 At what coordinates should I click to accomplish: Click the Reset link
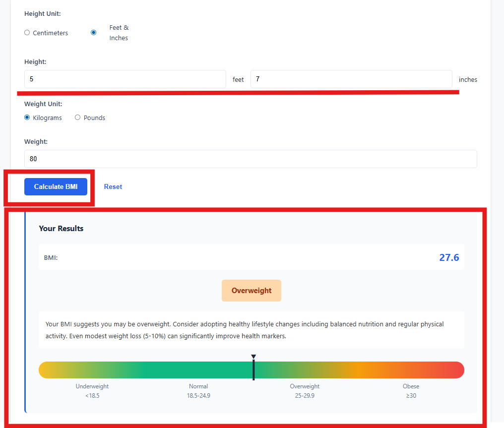point(113,186)
